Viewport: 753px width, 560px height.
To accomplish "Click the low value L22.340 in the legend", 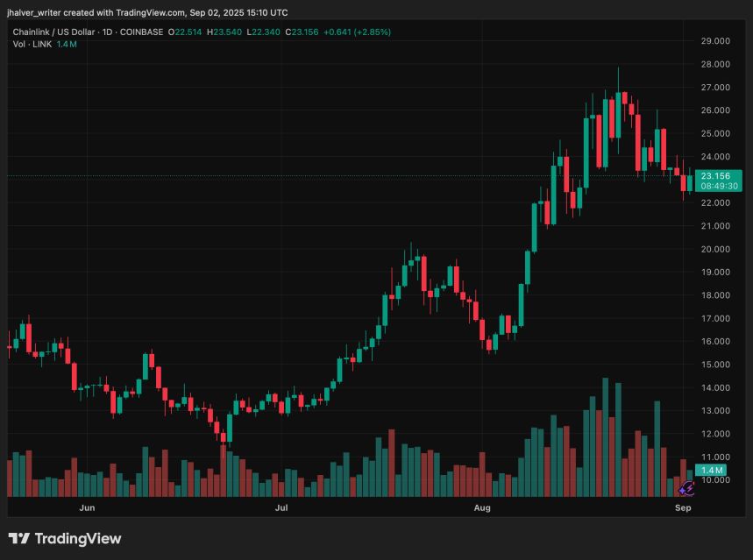I will [264, 30].
